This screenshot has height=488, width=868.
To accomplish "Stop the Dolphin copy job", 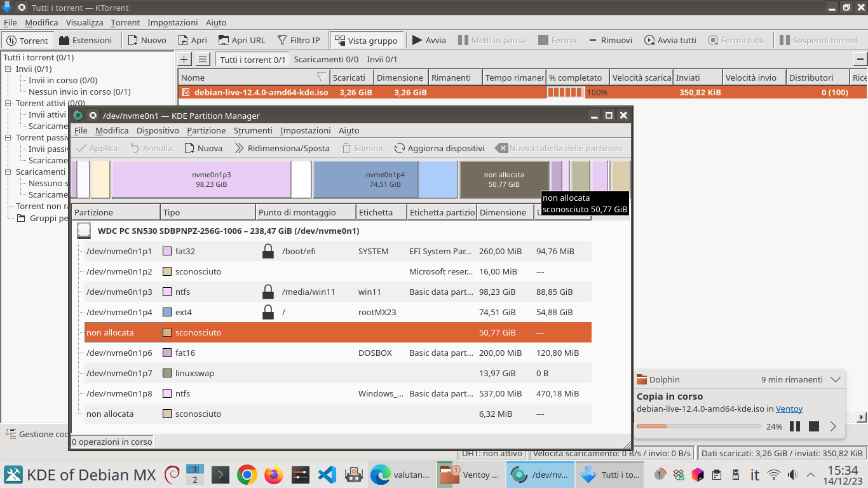I will [x=814, y=426].
